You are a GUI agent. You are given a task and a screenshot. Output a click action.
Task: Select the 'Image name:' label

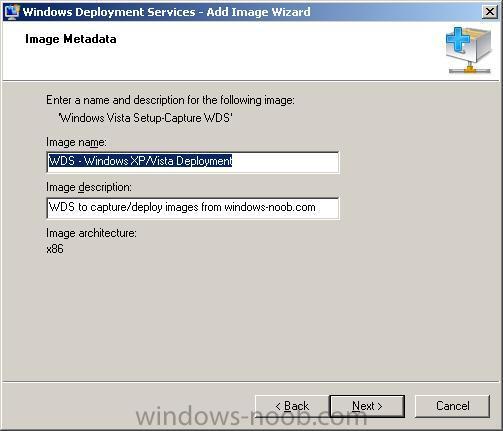[x=76, y=142]
